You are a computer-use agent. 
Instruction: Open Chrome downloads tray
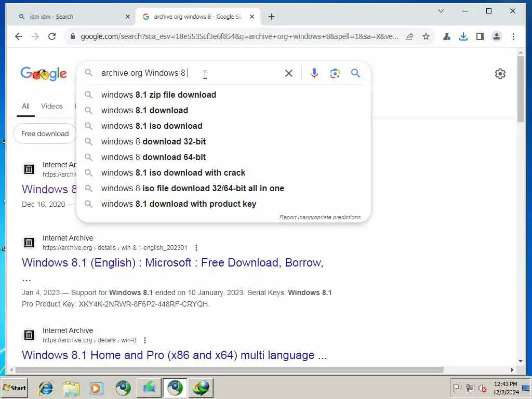click(x=463, y=36)
